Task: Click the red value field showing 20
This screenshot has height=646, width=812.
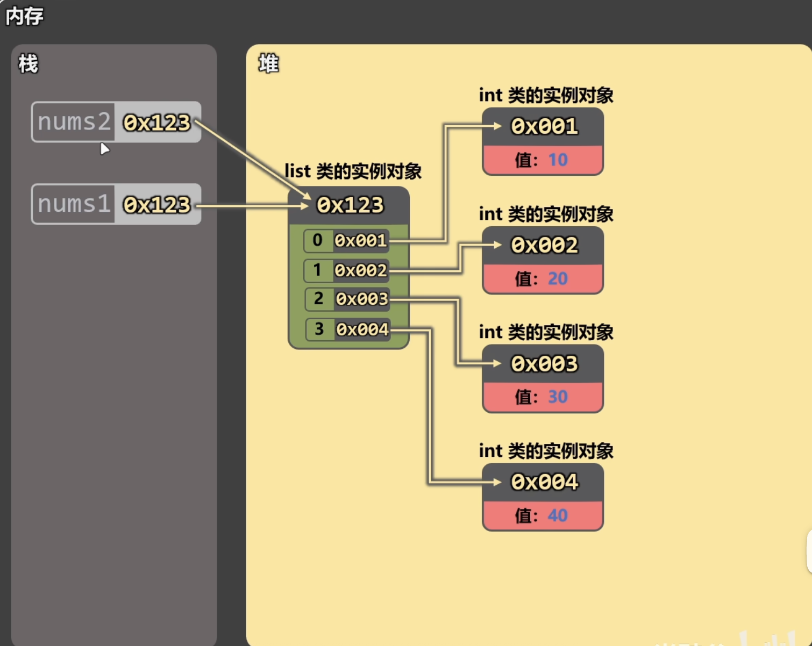Action: (542, 278)
